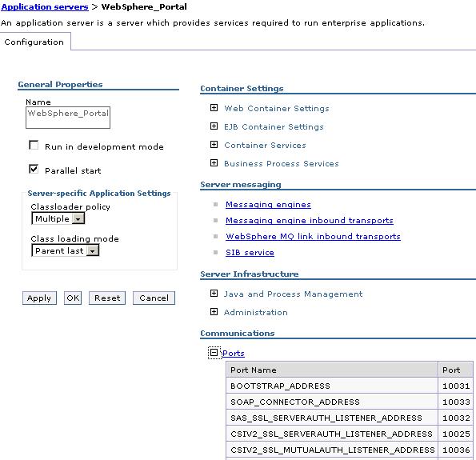The image size is (476, 460).
Task: Enable Run in development mode checkbox
Action: [34, 145]
